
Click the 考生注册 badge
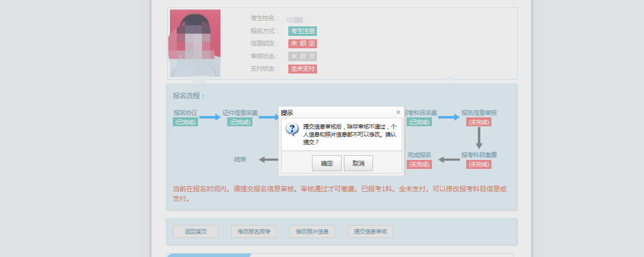pyautogui.click(x=302, y=31)
